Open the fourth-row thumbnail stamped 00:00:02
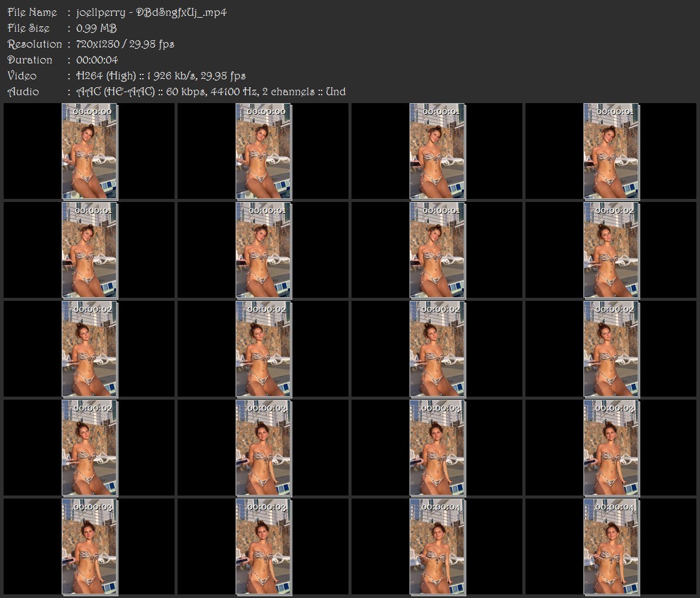 click(x=89, y=448)
